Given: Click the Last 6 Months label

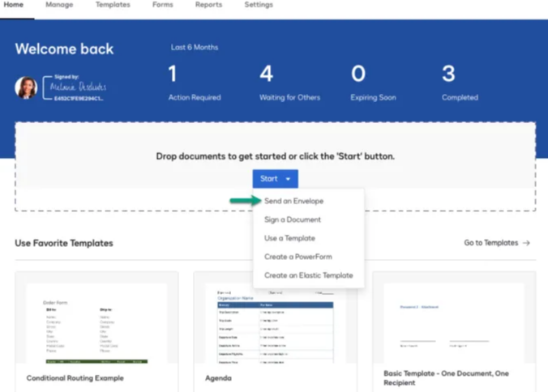Looking at the screenshot, I should pos(195,47).
